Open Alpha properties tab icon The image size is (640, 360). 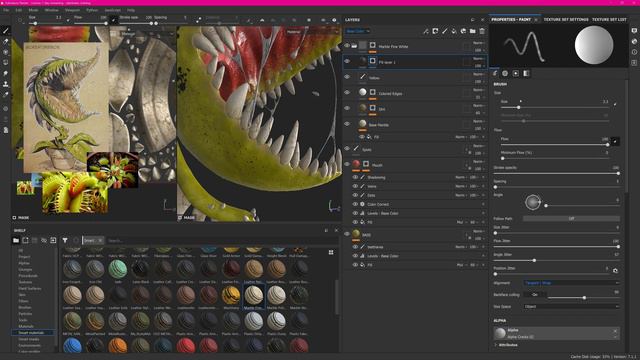[505, 73]
